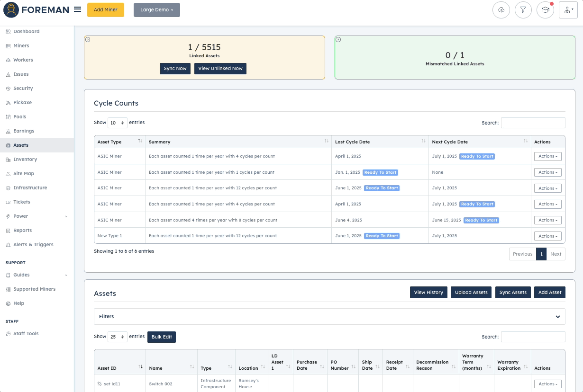Open Pickaxe in the sidebar

click(22, 103)
